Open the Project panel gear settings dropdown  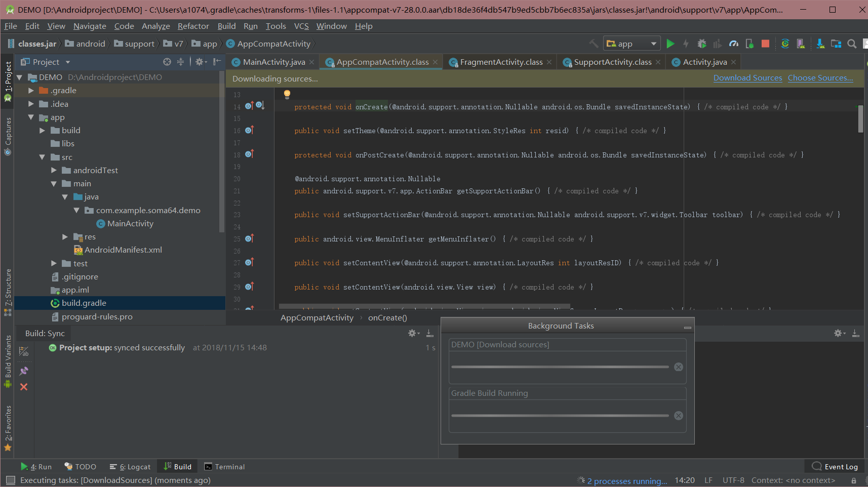pyautogui.click(x=201, y=62)
